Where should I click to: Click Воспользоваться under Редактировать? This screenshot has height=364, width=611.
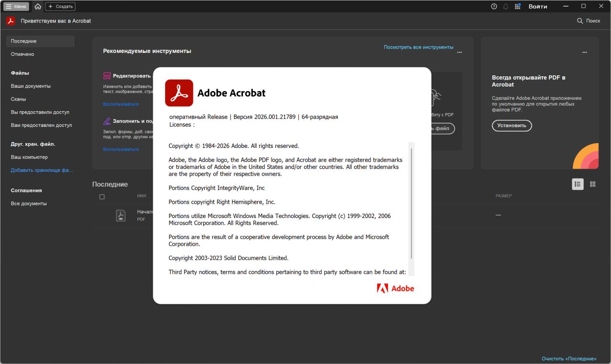coord(121,104)
